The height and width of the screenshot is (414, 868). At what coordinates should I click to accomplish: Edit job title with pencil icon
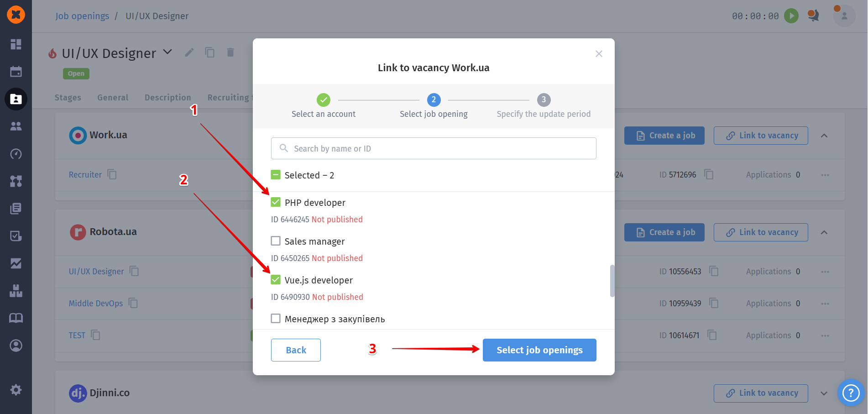click(x=189, y=52)
